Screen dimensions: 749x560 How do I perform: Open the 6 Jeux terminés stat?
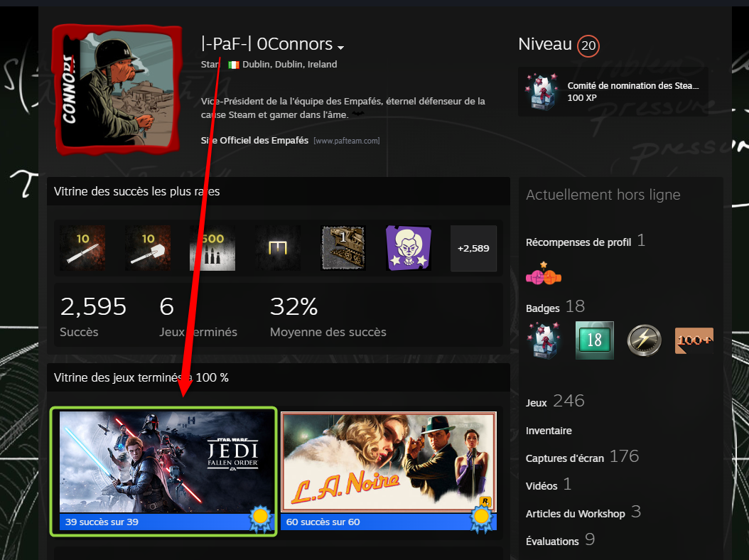(x=198, y=316)
